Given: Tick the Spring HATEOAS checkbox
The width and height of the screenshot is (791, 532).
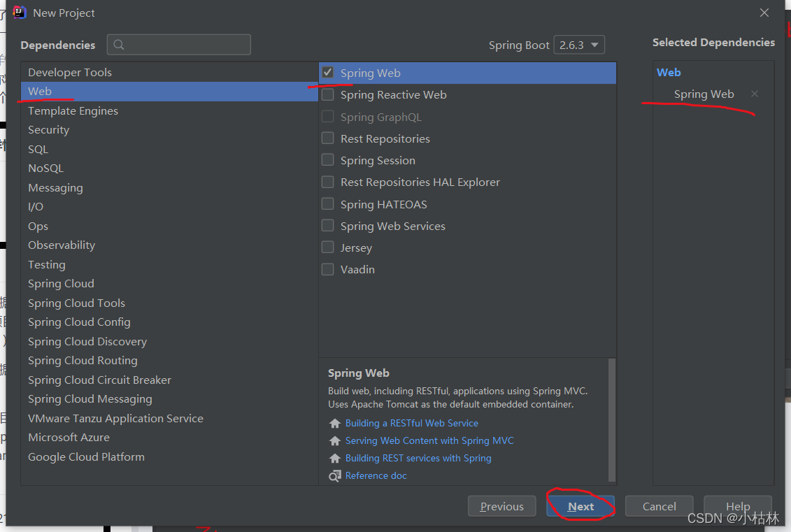Looking at the screenshot, I should tap(328, 203).
